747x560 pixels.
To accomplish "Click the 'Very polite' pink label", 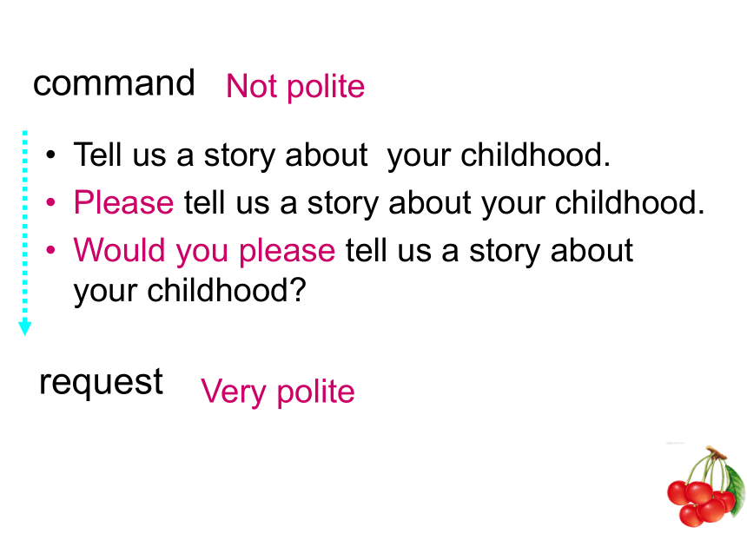I will point(278,392).
